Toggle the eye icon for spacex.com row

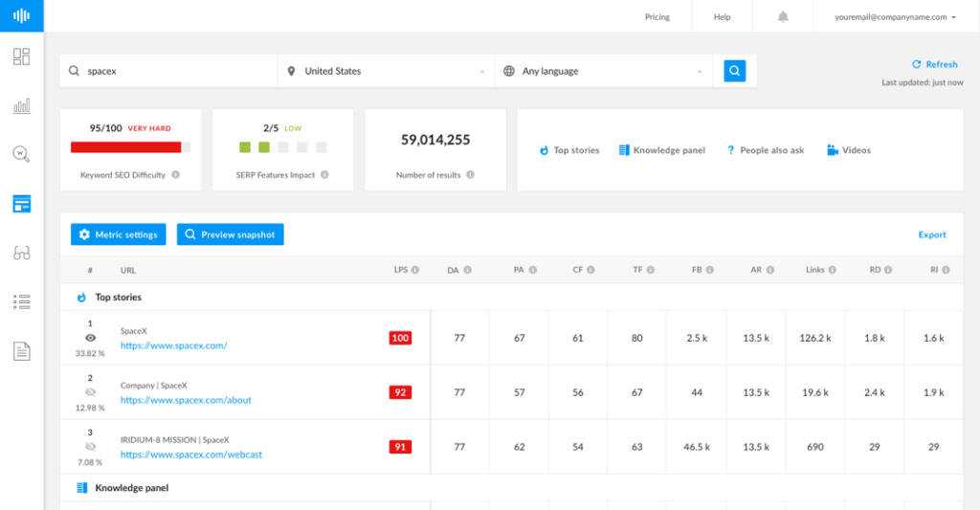[x=90, y=338]
